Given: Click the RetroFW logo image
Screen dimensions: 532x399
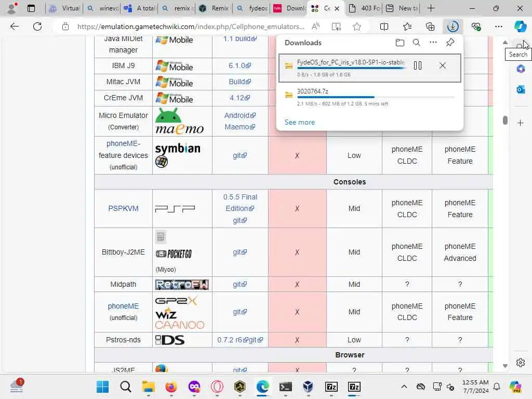Looking at the screenshot, I should click(182, 284).
